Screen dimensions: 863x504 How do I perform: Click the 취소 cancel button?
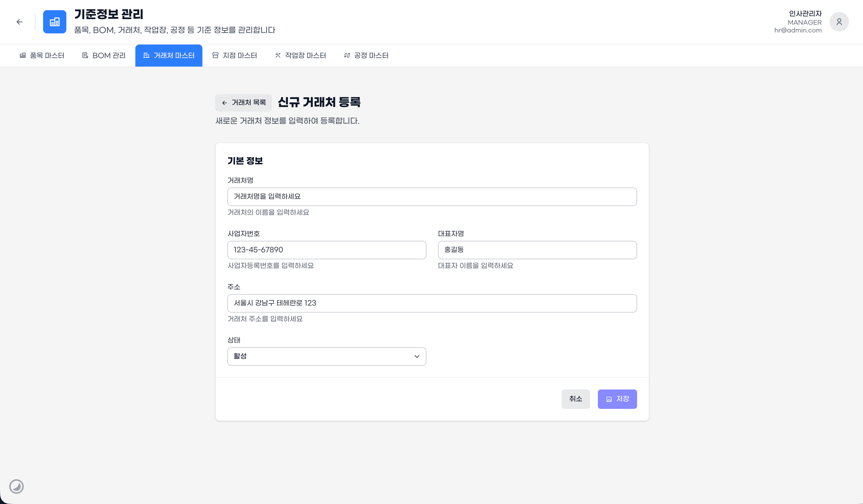575,399
